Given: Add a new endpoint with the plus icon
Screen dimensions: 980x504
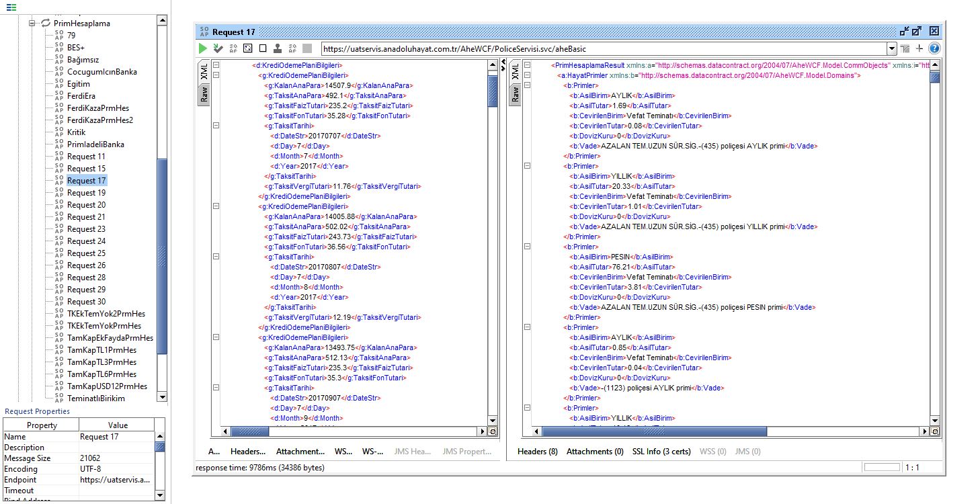Looking at the screenshot, I should [x=918, y=48].
